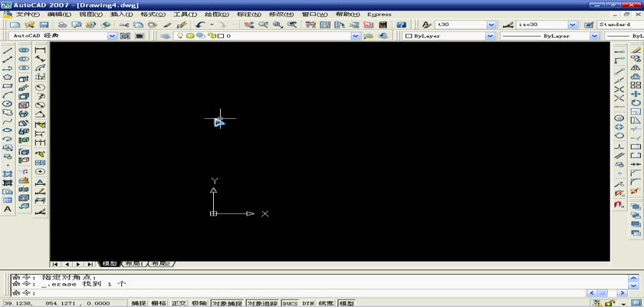The image size is (644, 307).
Task: Click the Pan realtime icon
Action: (249, 25)
